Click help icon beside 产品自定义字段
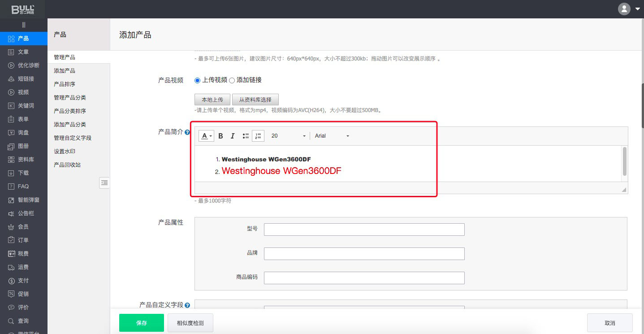 (x=187, y=305)
